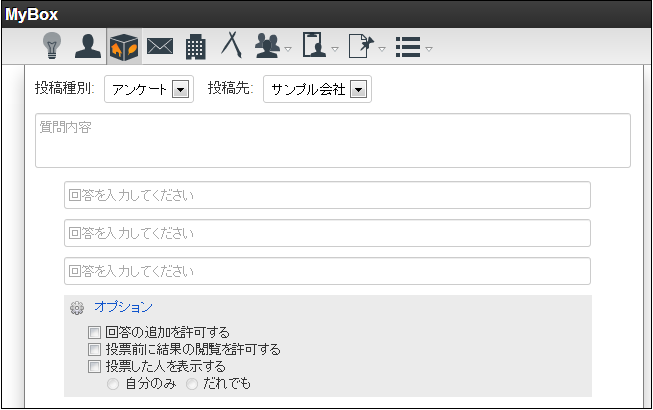Select the compass drafting tool icon

(x=232, y=45)
